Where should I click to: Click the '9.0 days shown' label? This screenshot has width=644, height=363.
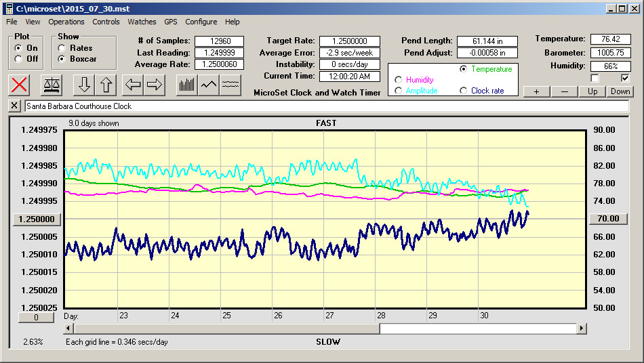click(94, 123)
